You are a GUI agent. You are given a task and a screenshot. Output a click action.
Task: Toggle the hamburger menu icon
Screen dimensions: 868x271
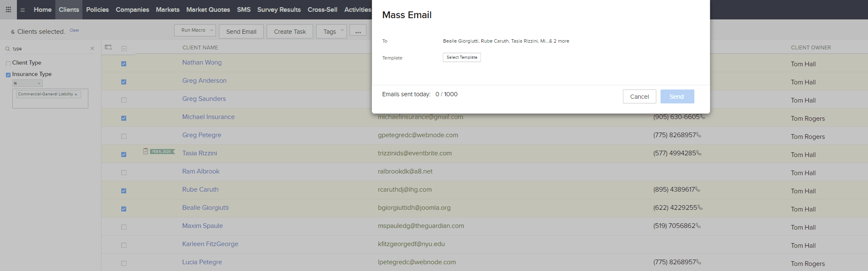[x=22, y=10]
